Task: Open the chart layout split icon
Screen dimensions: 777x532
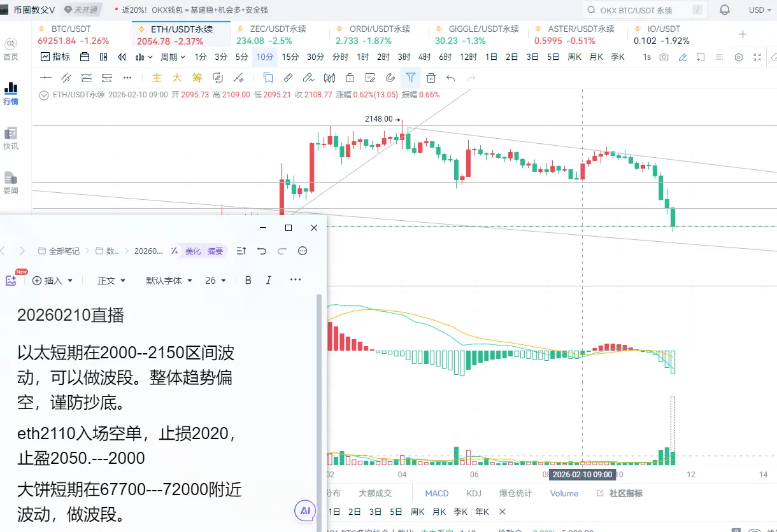Action: (x=103, y=57)
